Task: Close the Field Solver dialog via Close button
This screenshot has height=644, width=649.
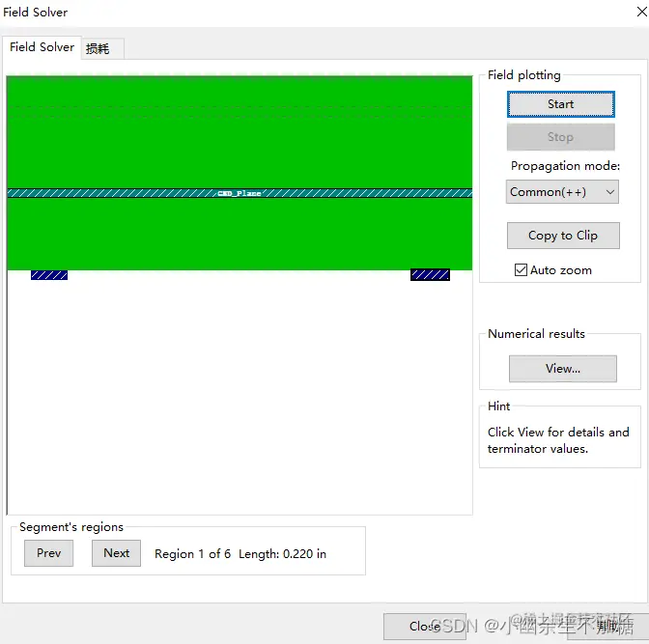Action: (425, 627)
